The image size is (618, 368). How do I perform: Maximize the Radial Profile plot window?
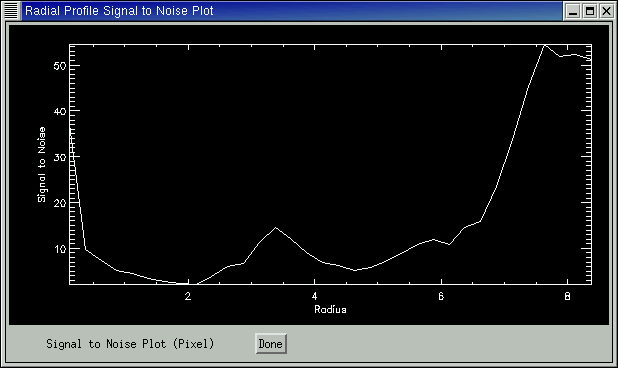click(590, 11)
